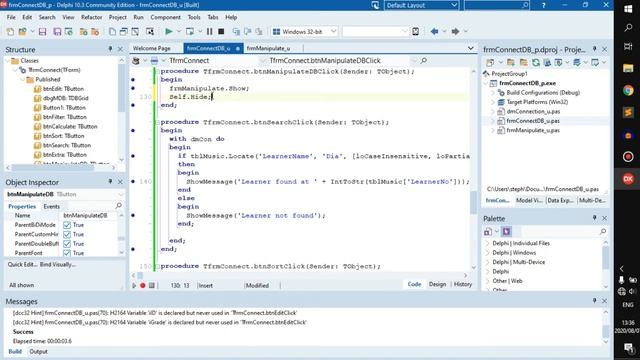Click the Run Without Debugging icon
Viewport: 640px width, 360px height.
190,31
